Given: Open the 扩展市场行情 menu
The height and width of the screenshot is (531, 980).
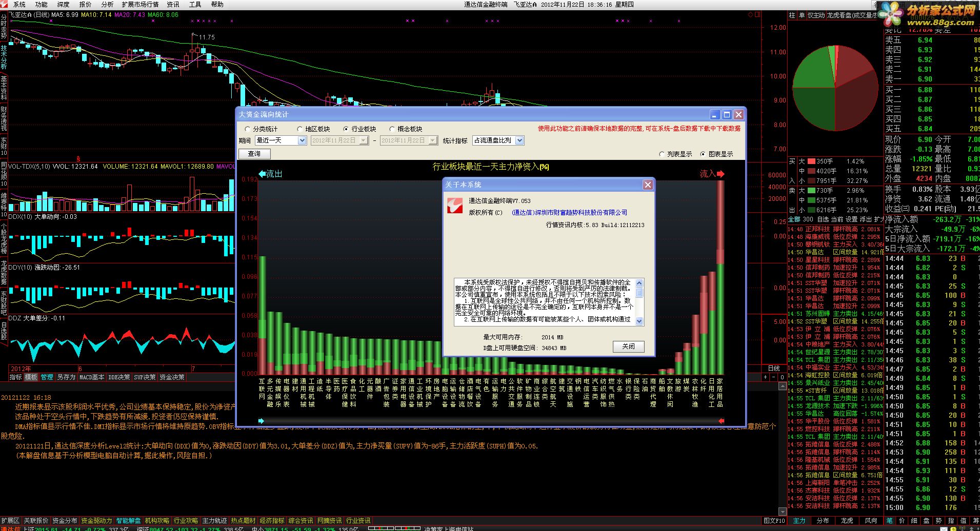Looking at the screenshot, I should [140, 4].
